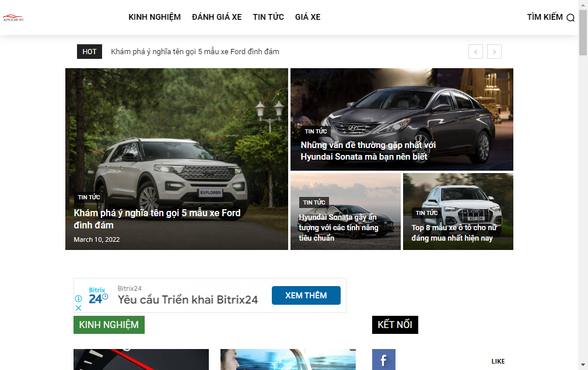The image size is (588, 370).
Task: Open the search magnifier icon
Action: [x=570, y=17]
